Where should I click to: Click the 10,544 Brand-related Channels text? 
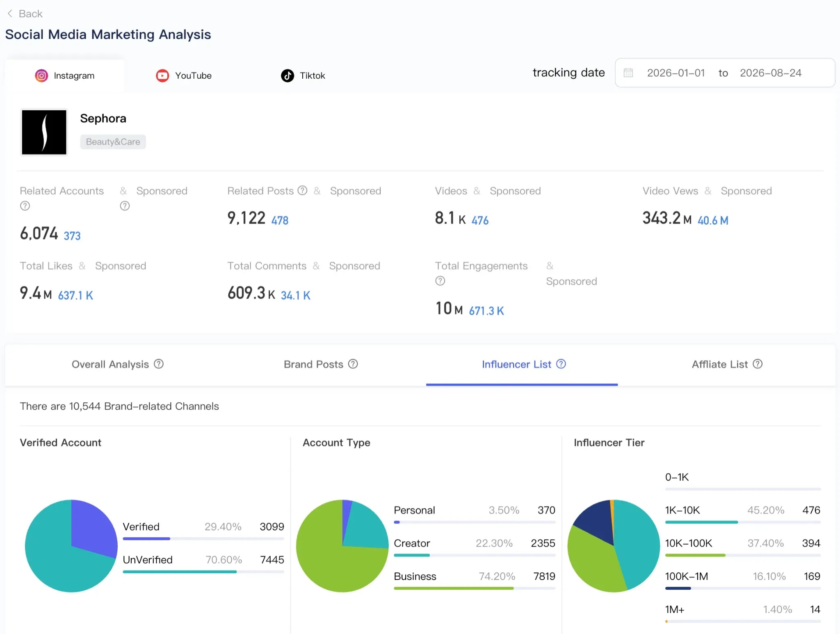click(x=119, y=406)
